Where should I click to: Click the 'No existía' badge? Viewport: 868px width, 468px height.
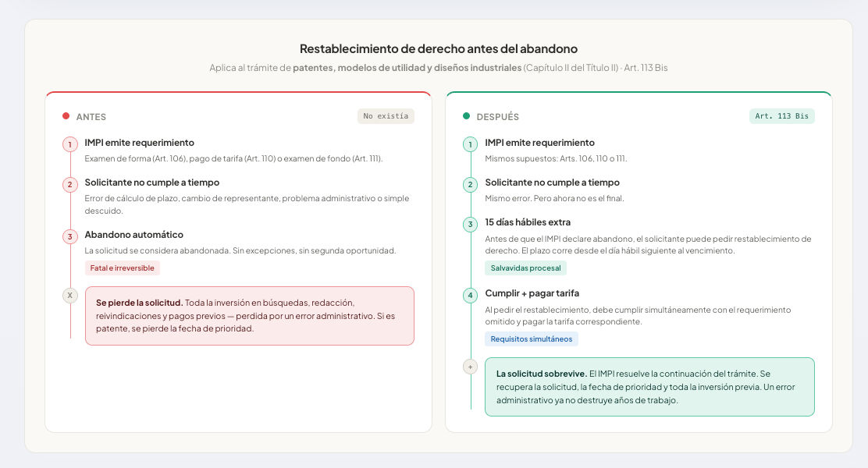[386, 116]
